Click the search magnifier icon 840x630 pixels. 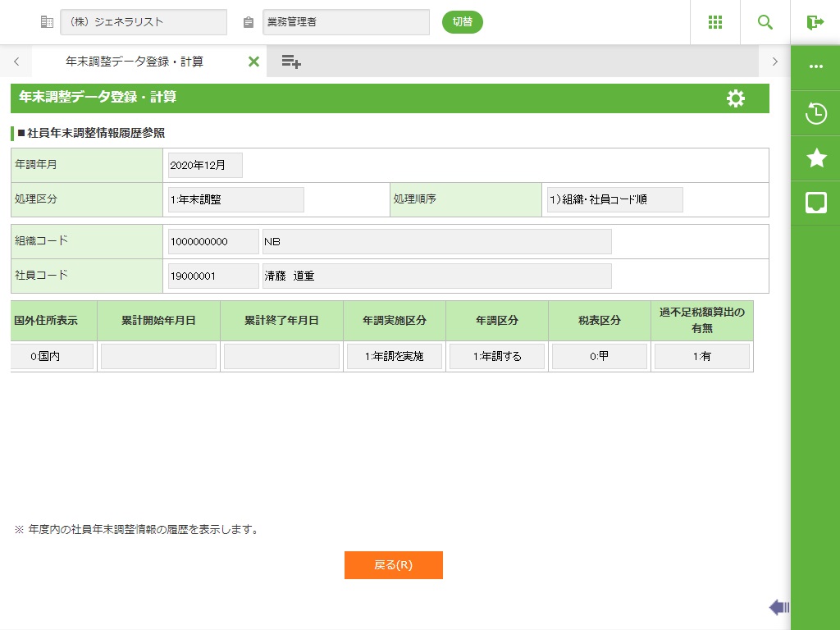click(x=765, y=22)
